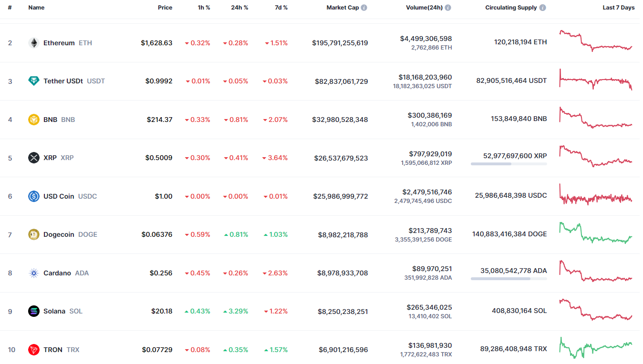Click the Solana logo icon
Viewport: 643px width, 364px height.
(x=33, y=311)
